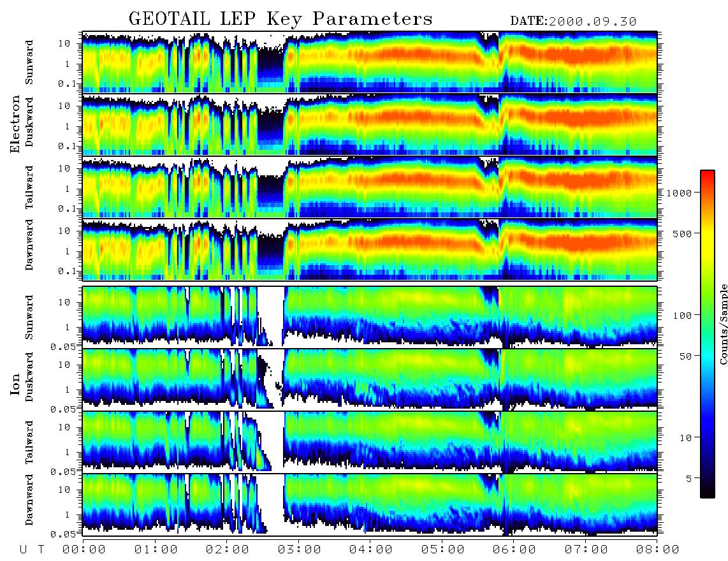Viewport: 728px width, 561px height.
Task: Click the "0.05" tick of Ion Sunward panel
Action: 63,346
